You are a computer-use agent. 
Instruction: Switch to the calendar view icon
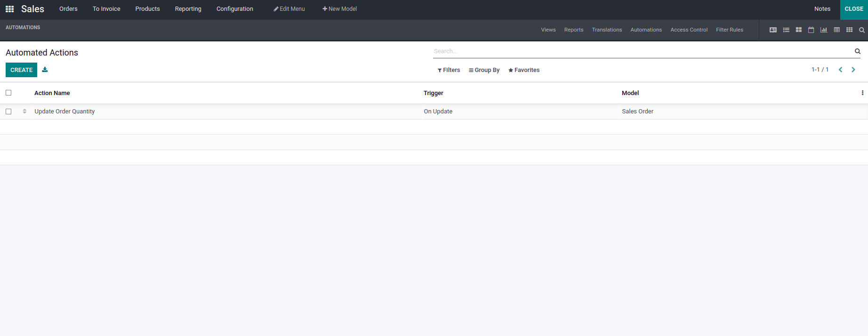pyautogui.click(x=811, y=30)
